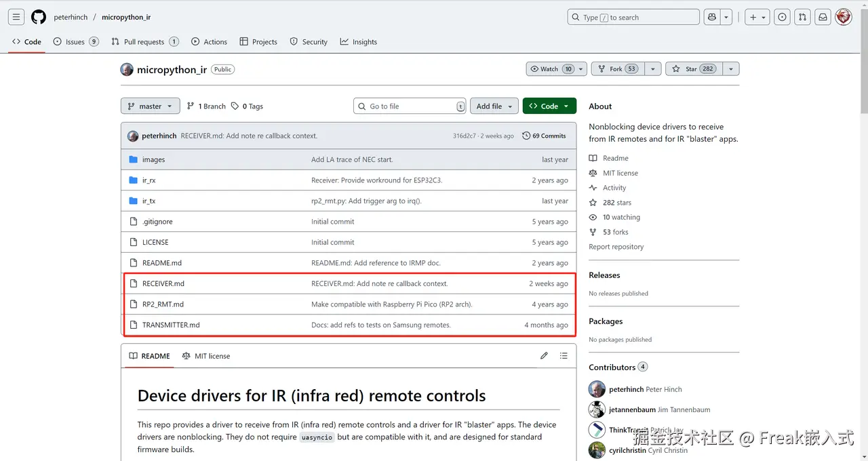This screenshot has width=868, height=461.
Task: Open the Contributors heading link
Action: (x=618, y=367)
